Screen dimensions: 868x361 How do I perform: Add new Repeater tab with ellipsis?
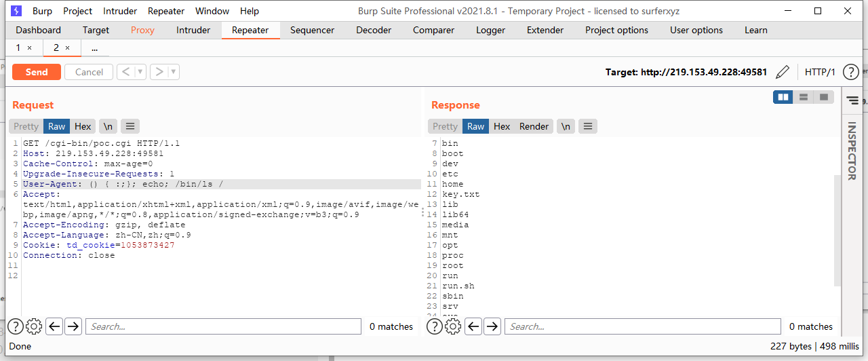pyautogui.click(x=94, y=48)
